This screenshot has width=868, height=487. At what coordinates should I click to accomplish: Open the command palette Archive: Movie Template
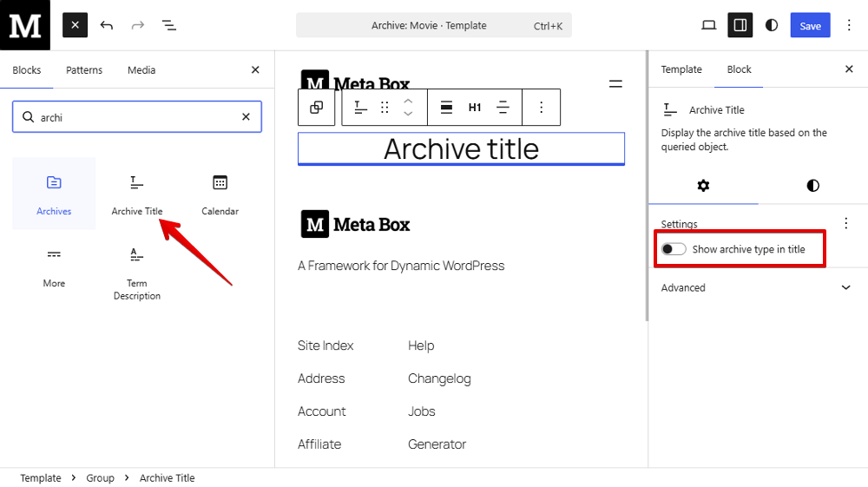[433, 25]
